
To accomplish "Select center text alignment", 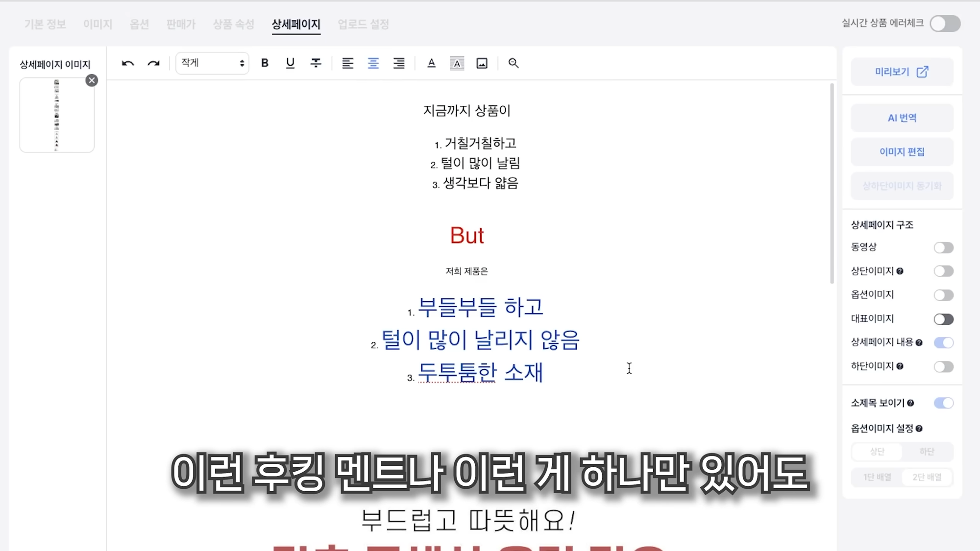I will pos(373,63).
